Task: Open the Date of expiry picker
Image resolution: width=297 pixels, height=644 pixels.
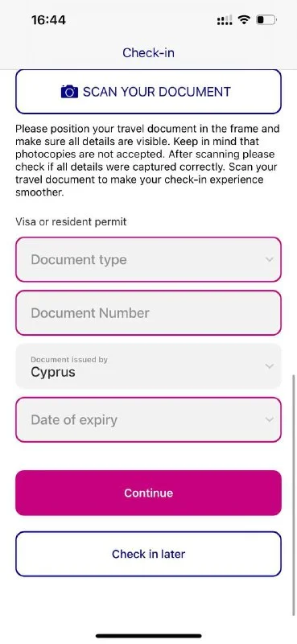Action: point(148,419)
